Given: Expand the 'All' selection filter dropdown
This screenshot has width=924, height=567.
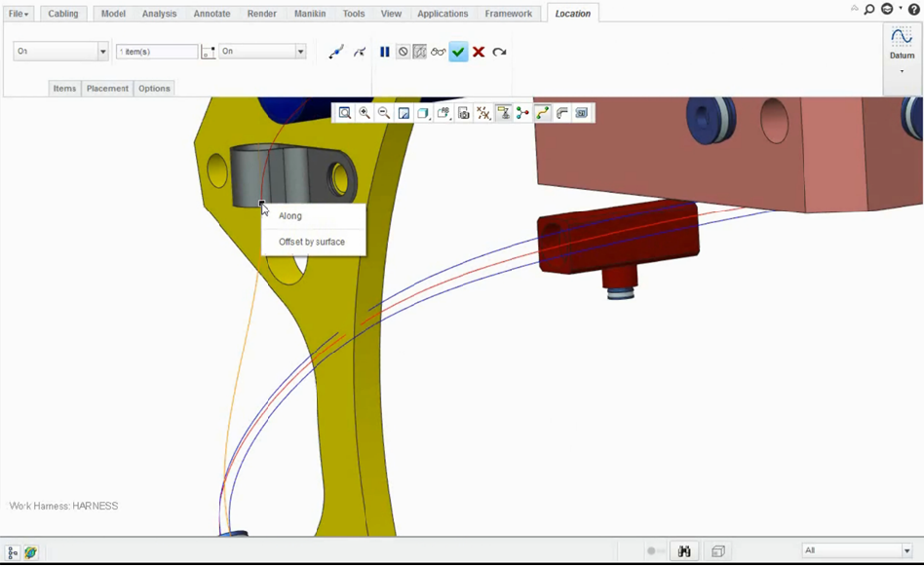Looking at the screenshot, I should tap(906, 550).
